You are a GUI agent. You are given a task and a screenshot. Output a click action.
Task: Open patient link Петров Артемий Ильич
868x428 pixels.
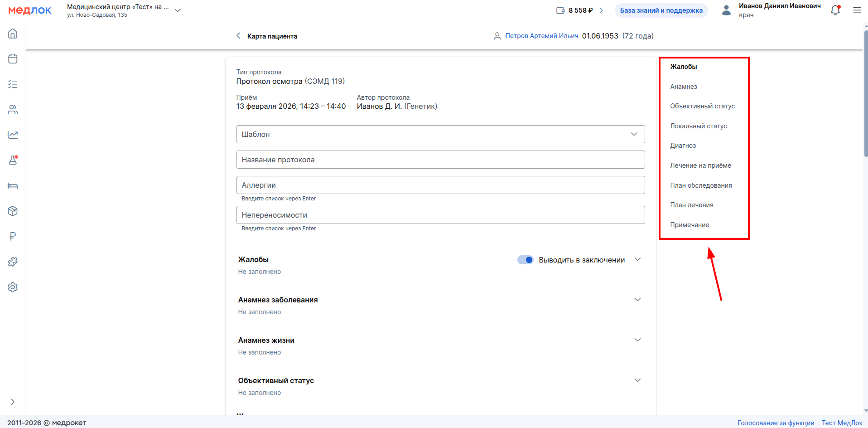541,36
